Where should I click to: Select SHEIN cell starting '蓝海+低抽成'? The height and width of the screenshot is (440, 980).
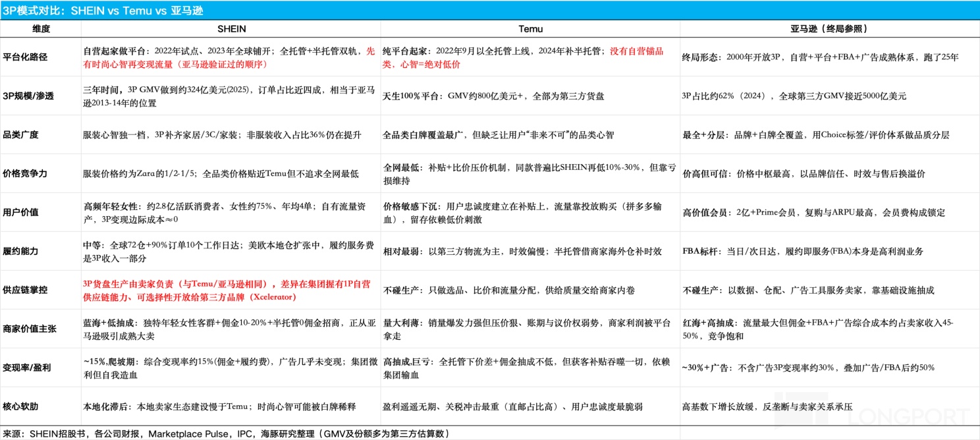coord(230,329)
